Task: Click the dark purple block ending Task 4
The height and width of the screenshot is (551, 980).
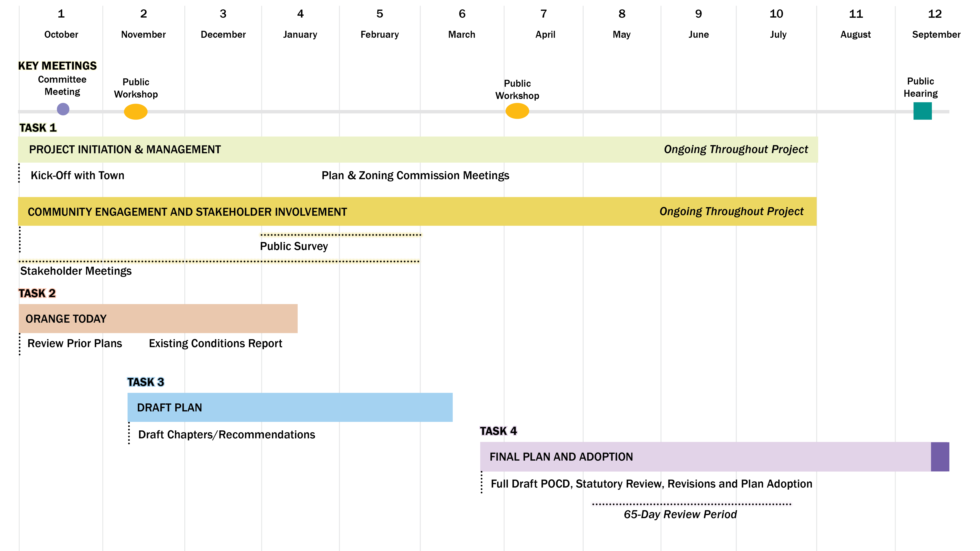Action: (940, 456)
